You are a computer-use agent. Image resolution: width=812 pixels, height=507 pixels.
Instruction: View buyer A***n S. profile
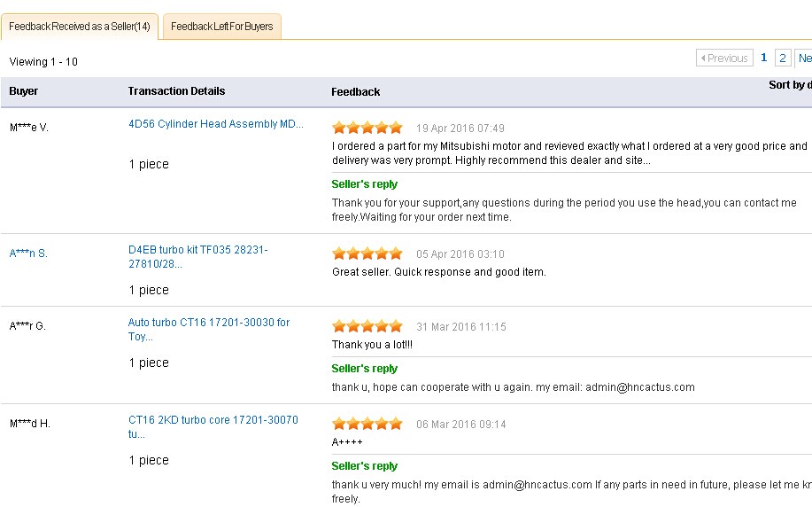(28, 253)
